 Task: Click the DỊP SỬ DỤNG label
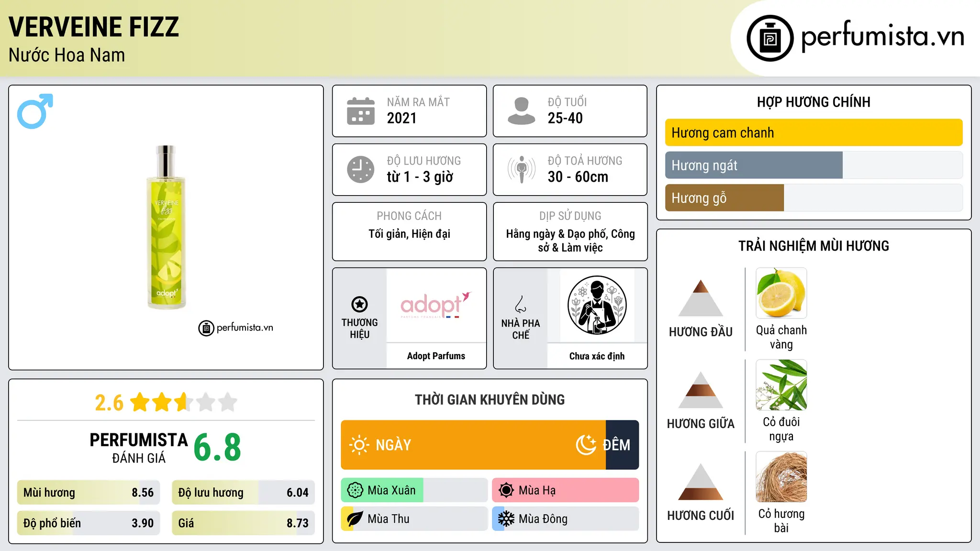[570, 216]
